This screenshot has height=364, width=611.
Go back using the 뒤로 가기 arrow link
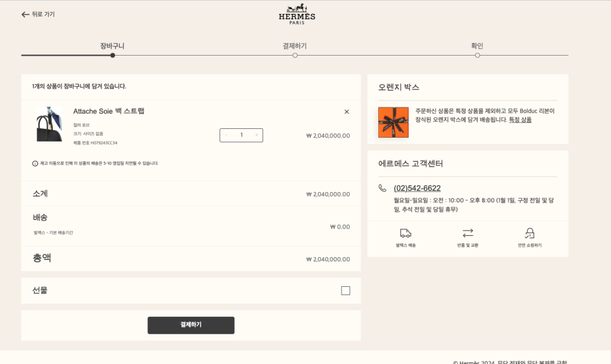click(x=38, y=15)
